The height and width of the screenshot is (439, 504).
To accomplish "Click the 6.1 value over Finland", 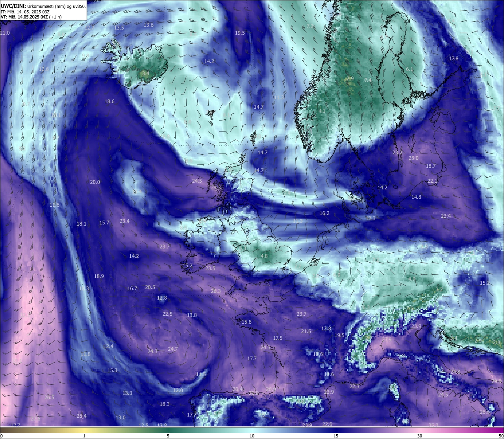I will pos(409,69).
